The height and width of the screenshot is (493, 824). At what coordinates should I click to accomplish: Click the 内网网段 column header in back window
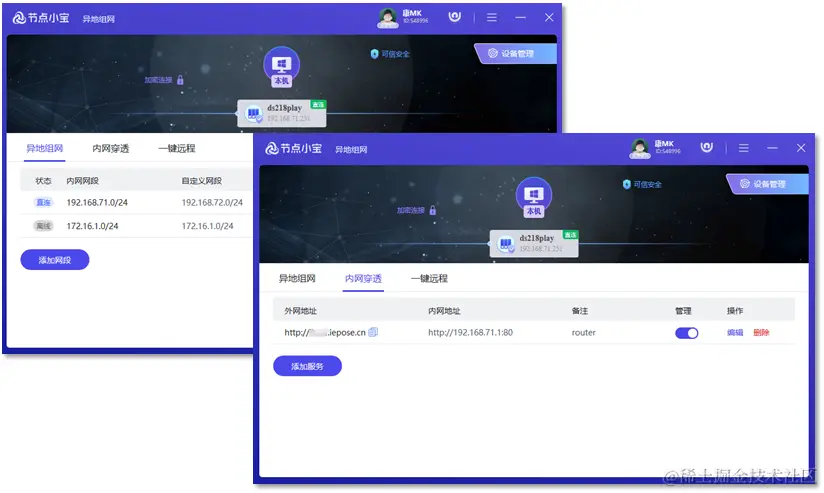pyautogui.click(x=83, y=180)
